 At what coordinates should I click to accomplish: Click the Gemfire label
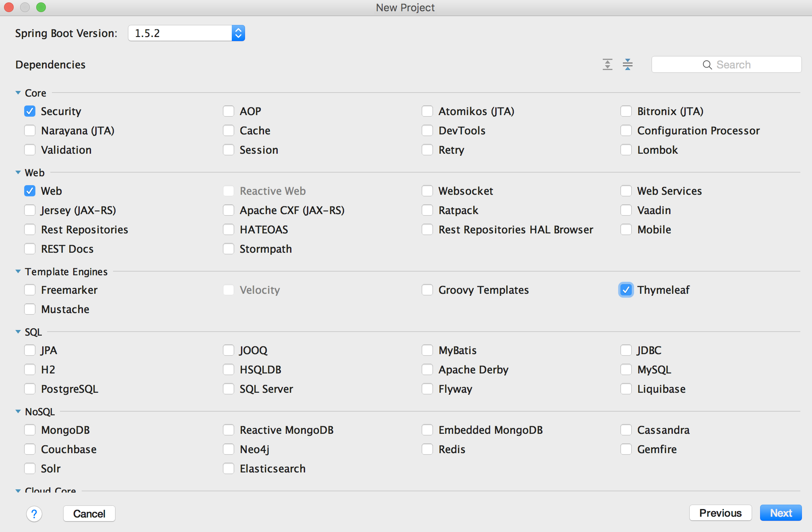click(x=657, y=449)
